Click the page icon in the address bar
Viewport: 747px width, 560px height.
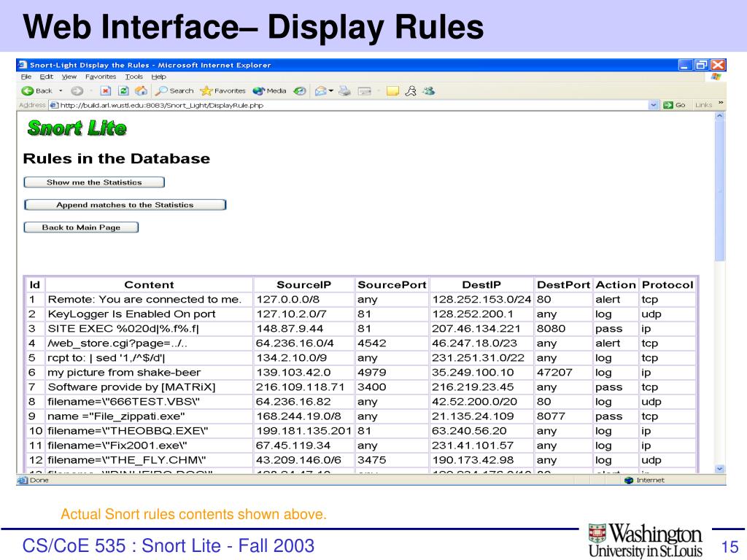54,105
